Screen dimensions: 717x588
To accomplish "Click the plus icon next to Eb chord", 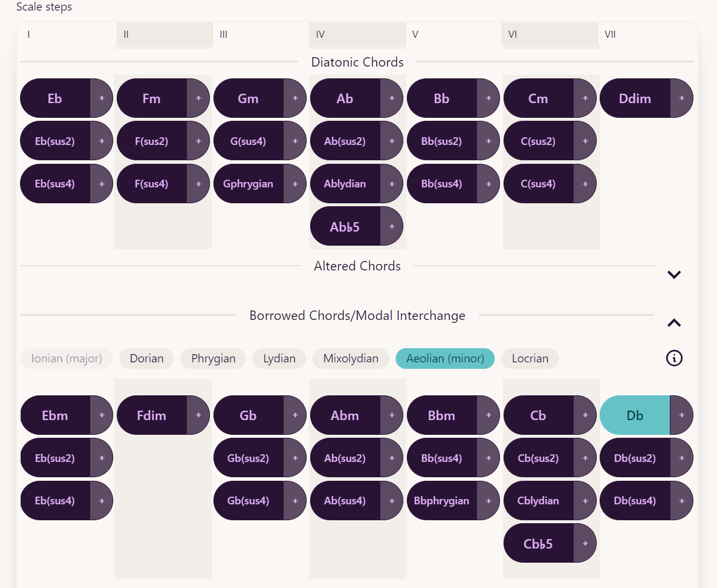I will 101,98.
